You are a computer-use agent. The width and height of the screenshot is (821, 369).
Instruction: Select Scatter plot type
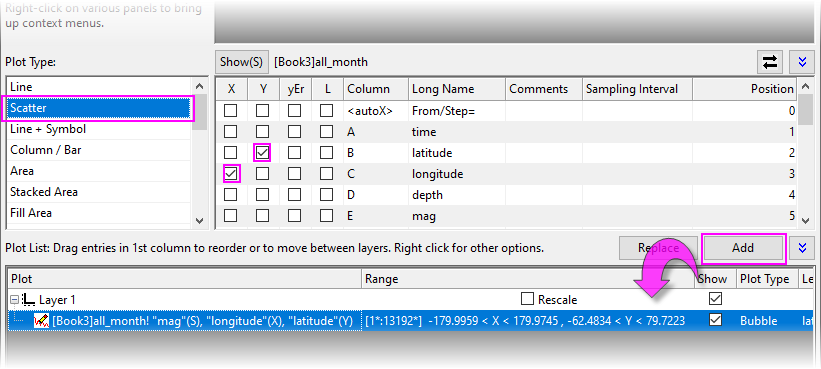click(x=99, y=108)
